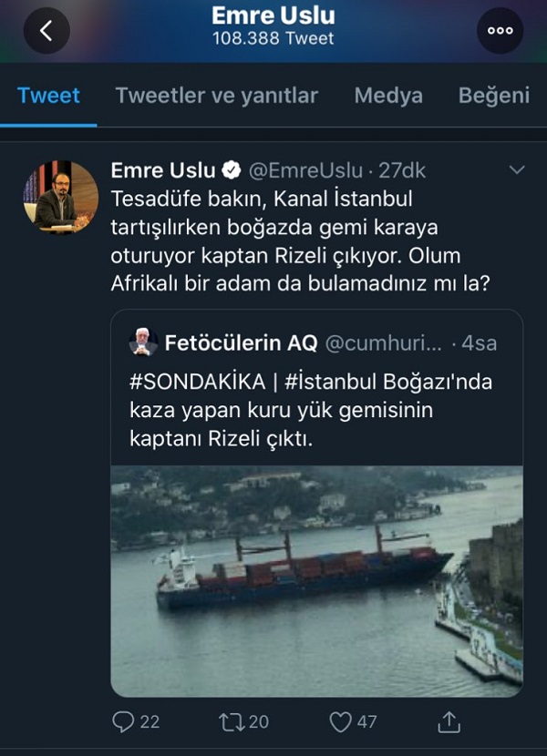This screenshot has height=756, width=547.
Task: Tap the back arrow button
Action: click(x=46, y=30)
